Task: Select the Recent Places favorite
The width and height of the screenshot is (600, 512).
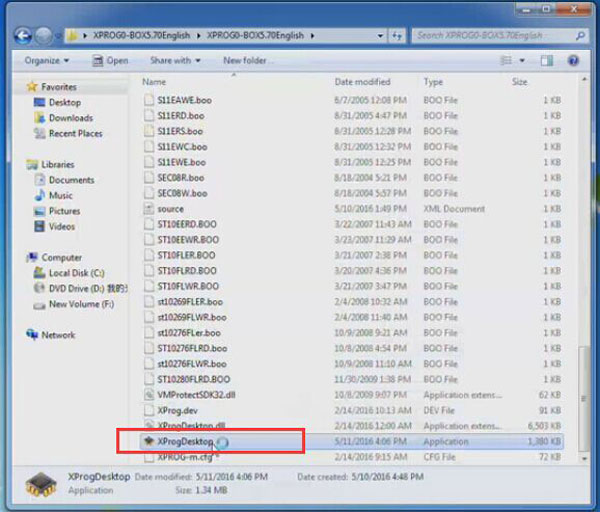Action: [x=75, y=134]
